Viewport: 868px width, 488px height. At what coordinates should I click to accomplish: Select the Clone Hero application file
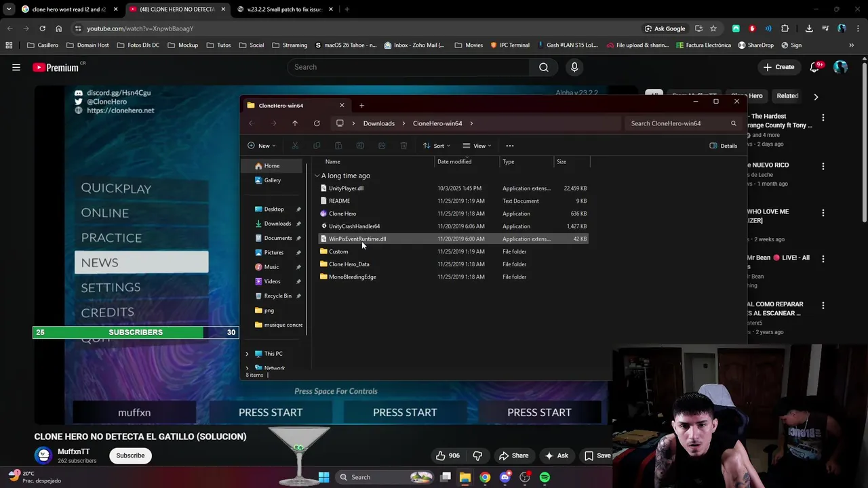[342, 213]
